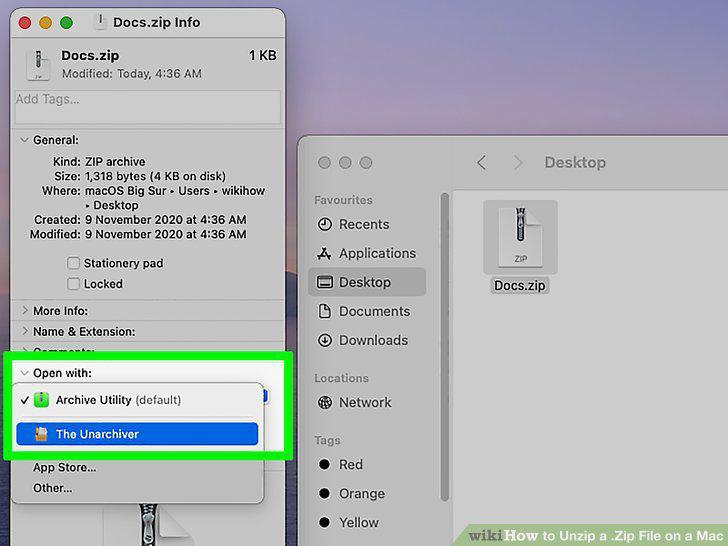This screenshot has width=728, height=546.
Task: Click the Archive Utility green icon
Action: click(x=41, y=400)
